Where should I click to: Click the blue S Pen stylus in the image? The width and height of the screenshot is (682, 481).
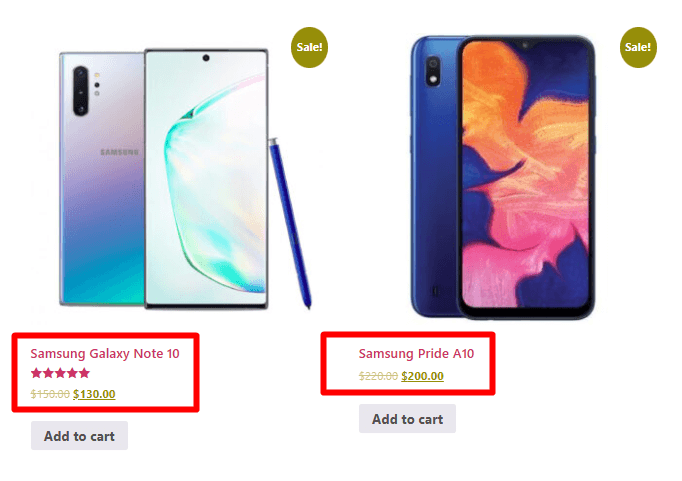[290, 224]
